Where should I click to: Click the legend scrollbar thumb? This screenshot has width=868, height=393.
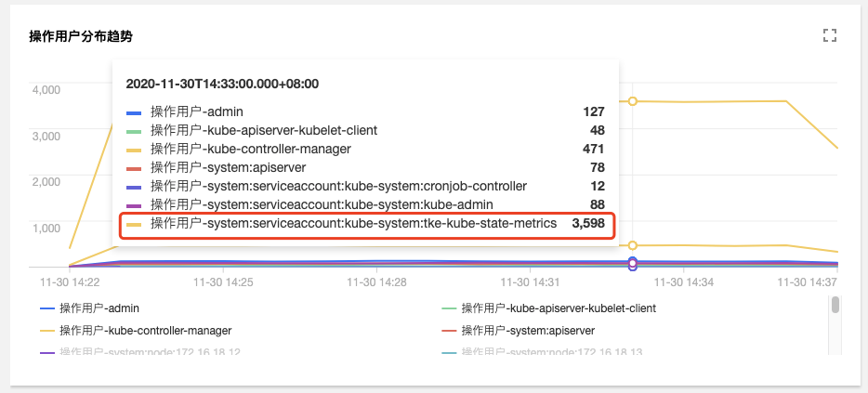pos(835,305)
